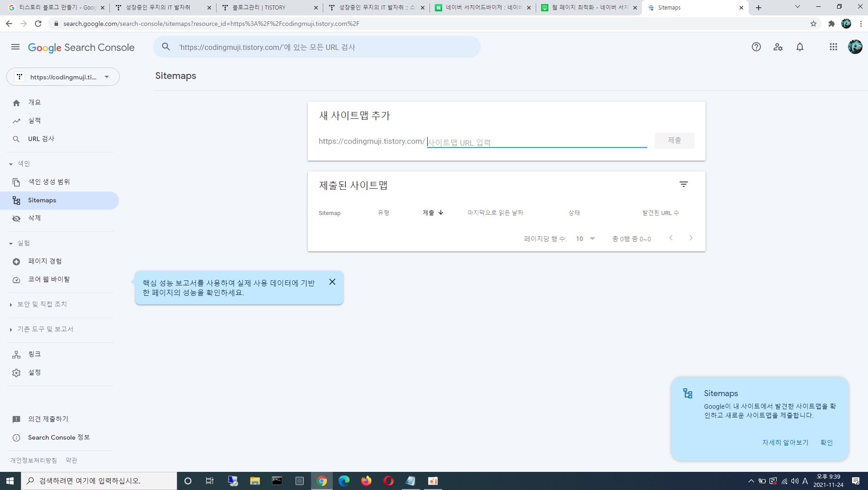Switch to 네이버 서치어드바이저 tab
The height and width of the screenshot is (490, 868).
(483, 8)
